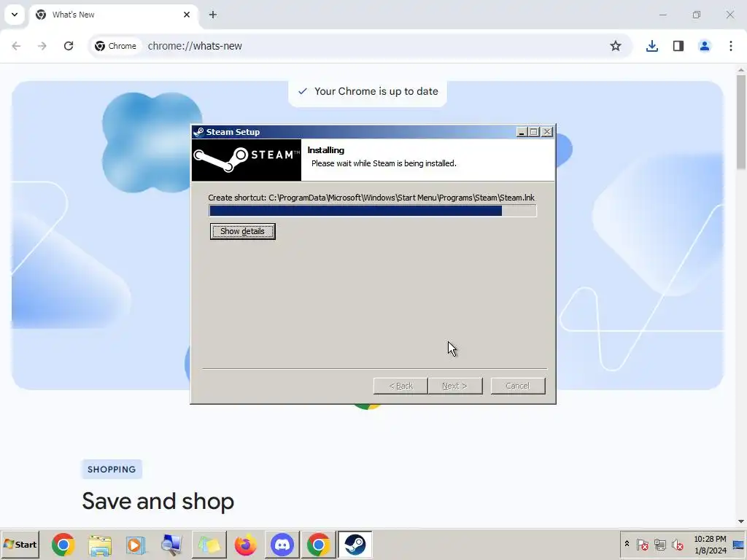Screen dimensions: 747x560
Task: Switch to active Chrome taskbar window
Action: pos(318,544)
